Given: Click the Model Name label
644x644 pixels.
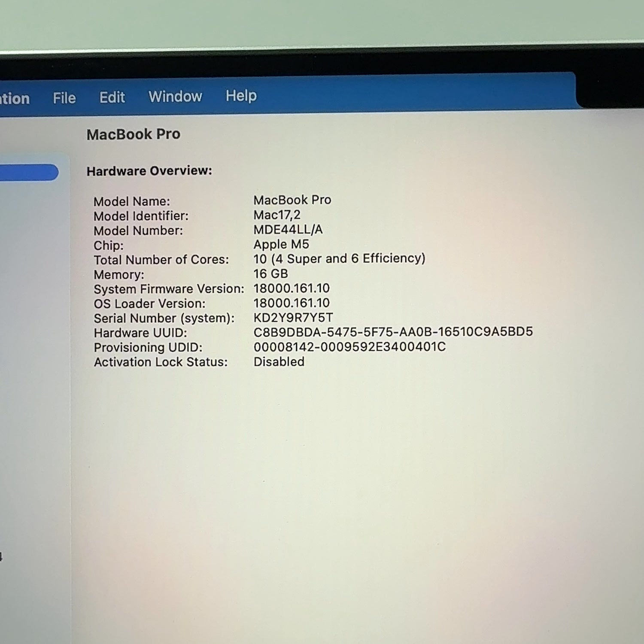Looking at the screenshot, I should click(132, 201).
